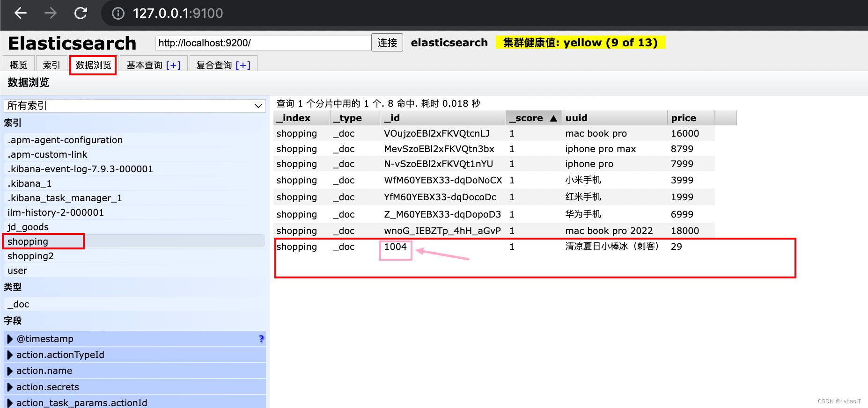The height and width of the screenshot is (408, 868).
Task: Click price value 8799
Action: (x=682, y=149)
